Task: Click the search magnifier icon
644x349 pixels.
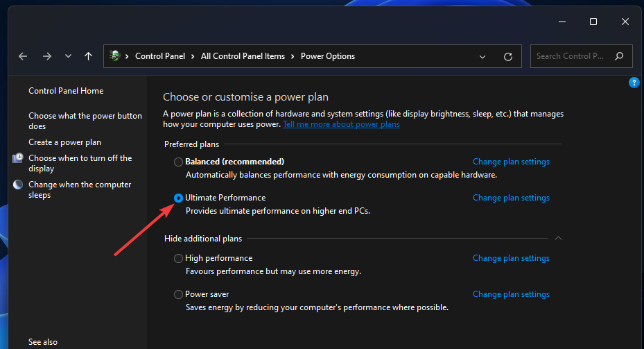Action: pos(619,56)
